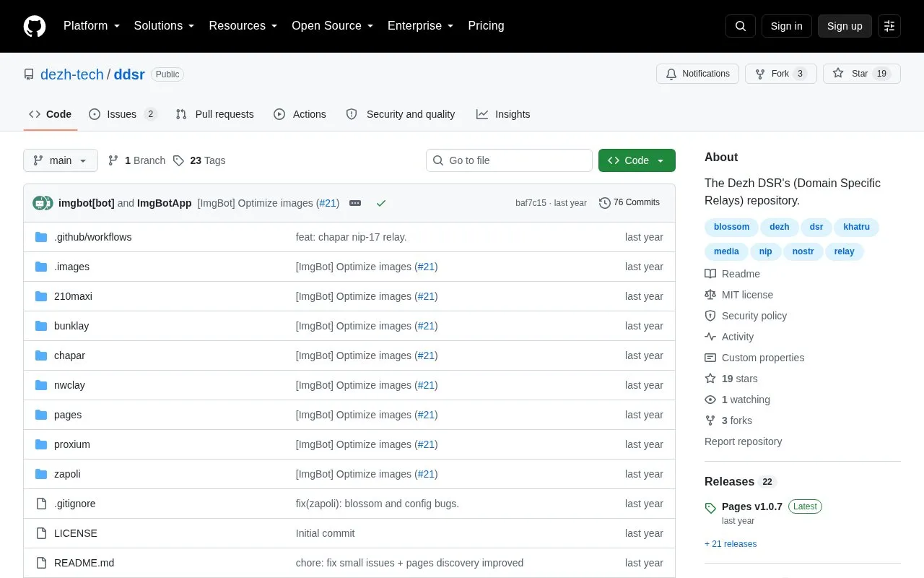
Task: Expand the Resources dropdown
Action: tap(243, 26)
